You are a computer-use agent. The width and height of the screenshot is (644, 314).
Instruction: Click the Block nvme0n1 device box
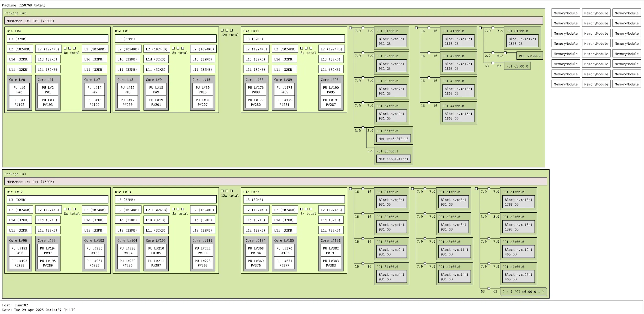[392, 202]
